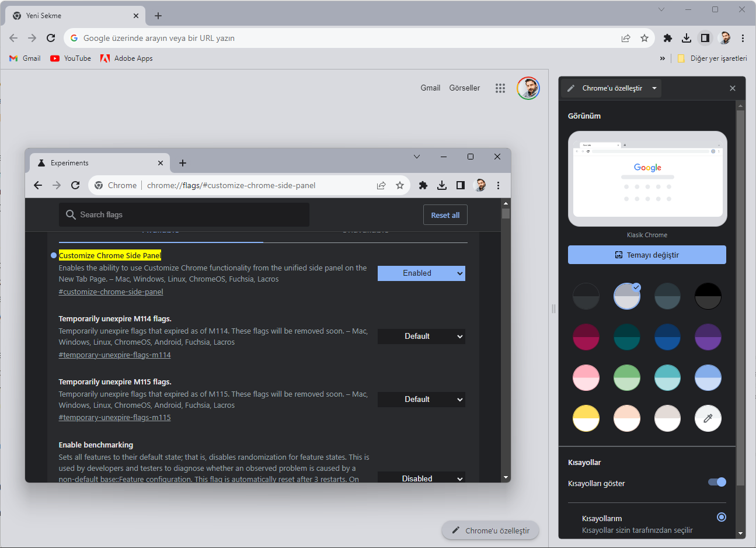The height and width of the screenshot is (548, 756).
Task: Select the custom color eyedropper icon
Action: 708,418
